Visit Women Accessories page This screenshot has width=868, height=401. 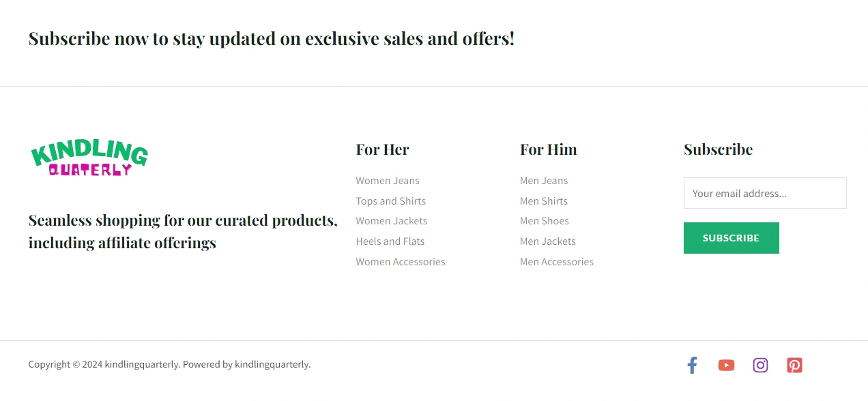[400, 262]
